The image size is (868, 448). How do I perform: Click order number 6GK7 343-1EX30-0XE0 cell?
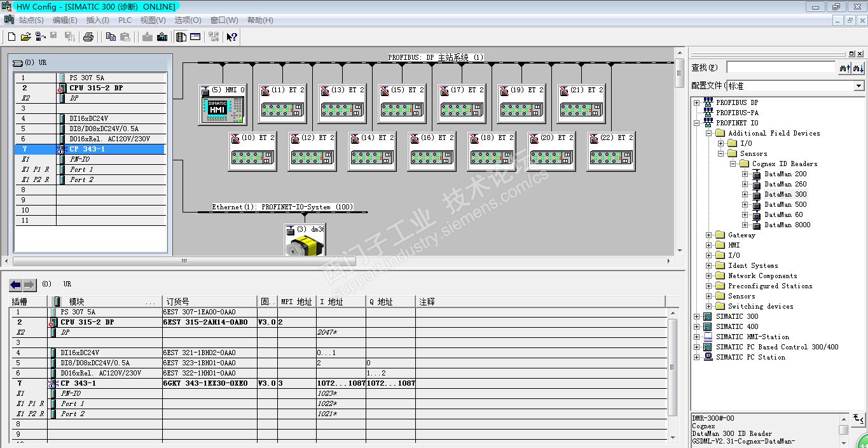pyautogui.click(x=209, y=383)
